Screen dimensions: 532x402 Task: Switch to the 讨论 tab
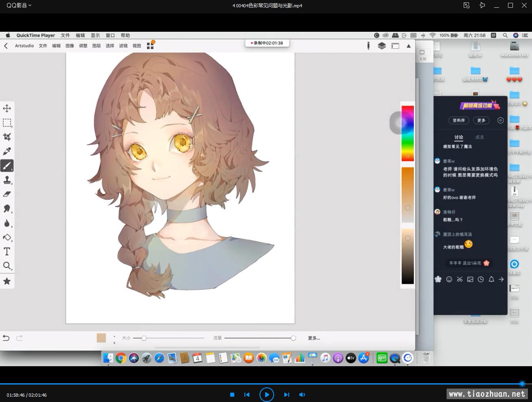(x=459, y=137)
